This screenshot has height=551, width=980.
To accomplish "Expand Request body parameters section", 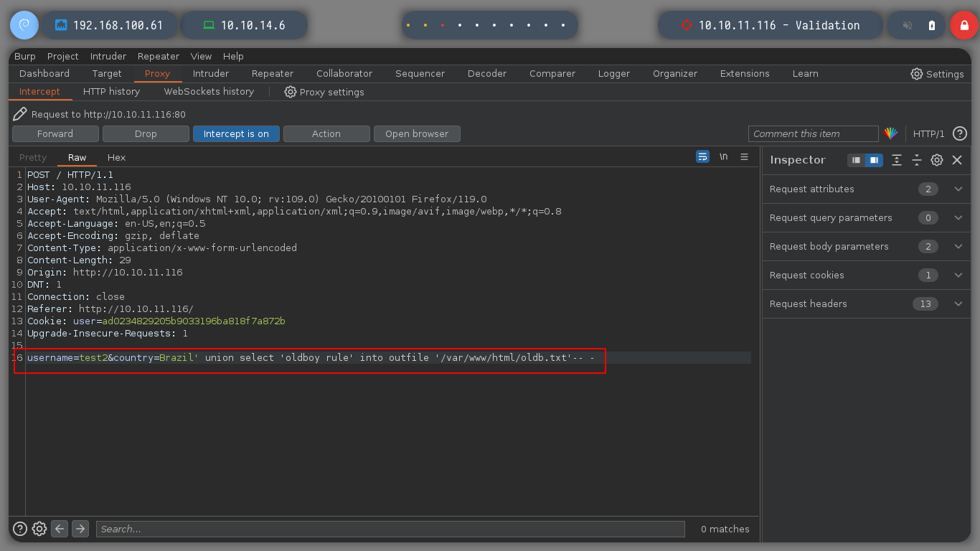I will (866, 247).
